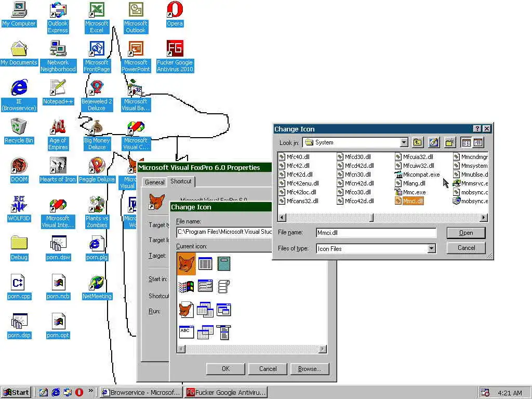Screen dimensions: 532x399
Task: Pick the fox-on-document icon in third row
Action: click(x=187, y=310)
